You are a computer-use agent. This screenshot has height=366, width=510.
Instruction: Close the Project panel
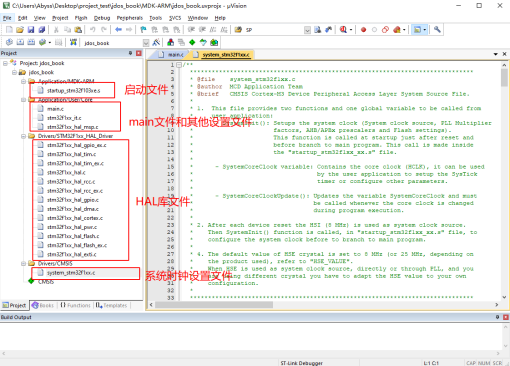pyautogui.click(x=139, y=53)
